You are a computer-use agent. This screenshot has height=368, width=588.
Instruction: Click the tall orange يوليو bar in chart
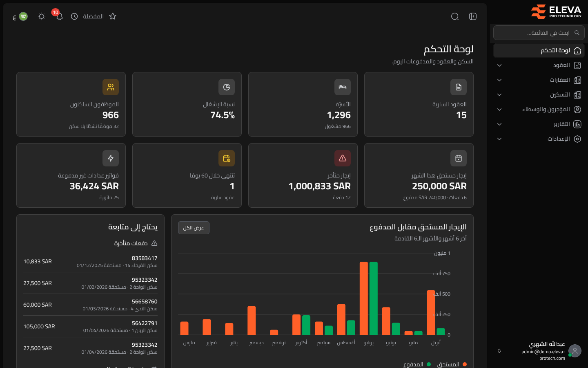(x=364, y=298)
